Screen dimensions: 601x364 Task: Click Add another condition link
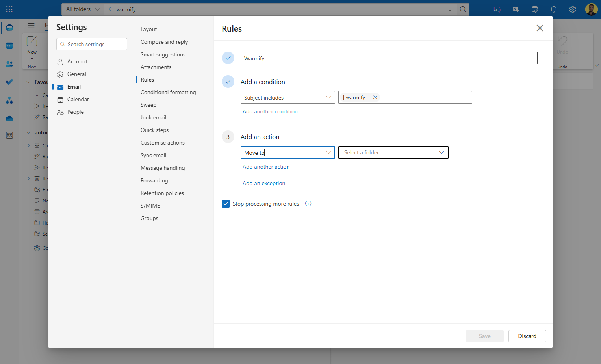click(270, 111)
